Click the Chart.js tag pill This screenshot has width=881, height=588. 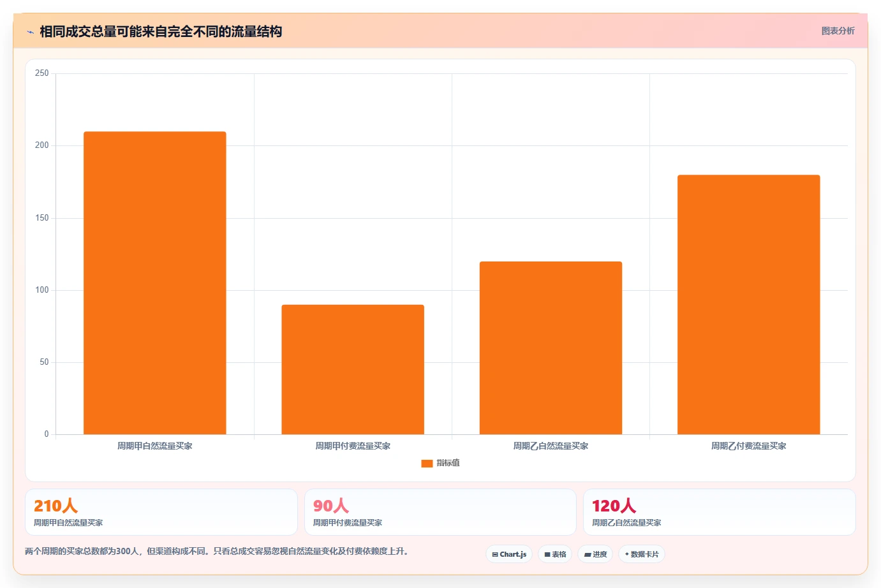point(509,554)
